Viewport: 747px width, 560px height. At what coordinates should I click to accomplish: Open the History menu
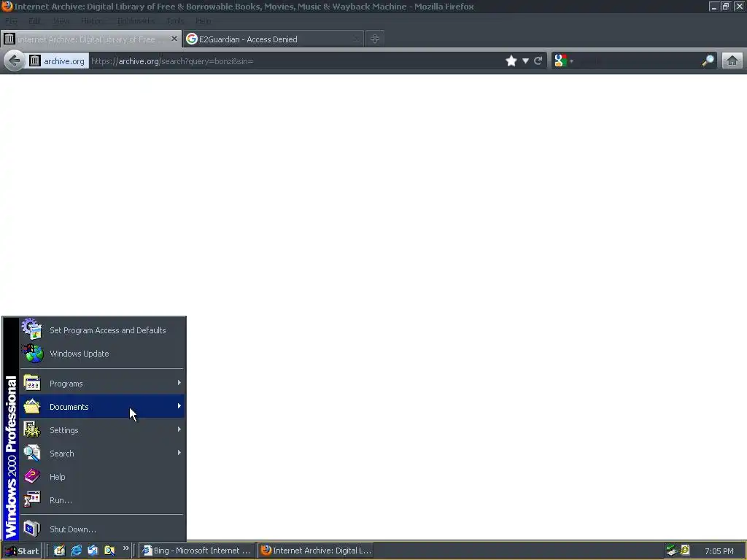coord(91,21)
